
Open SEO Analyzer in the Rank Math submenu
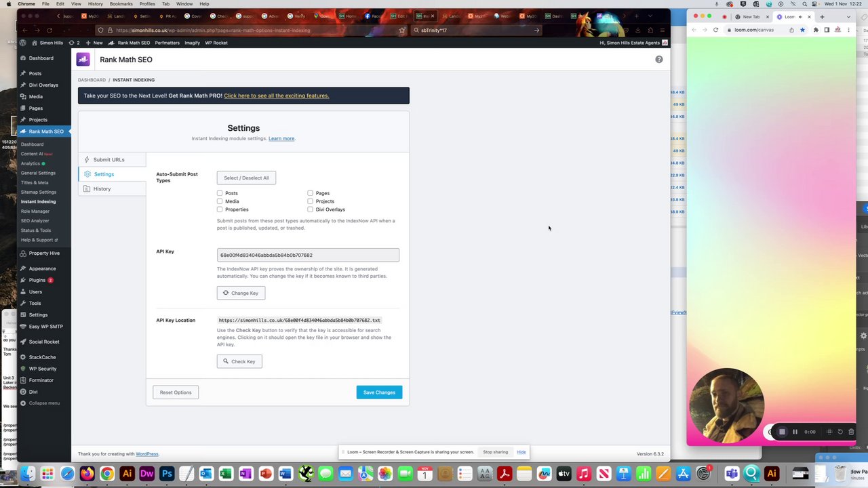click(x=35, y=220)
